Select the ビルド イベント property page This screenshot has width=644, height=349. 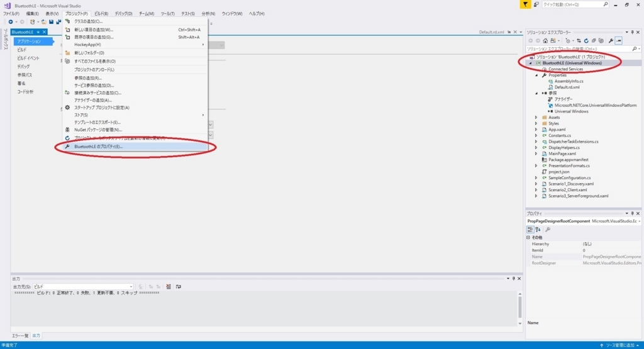(x=28, y=58)
